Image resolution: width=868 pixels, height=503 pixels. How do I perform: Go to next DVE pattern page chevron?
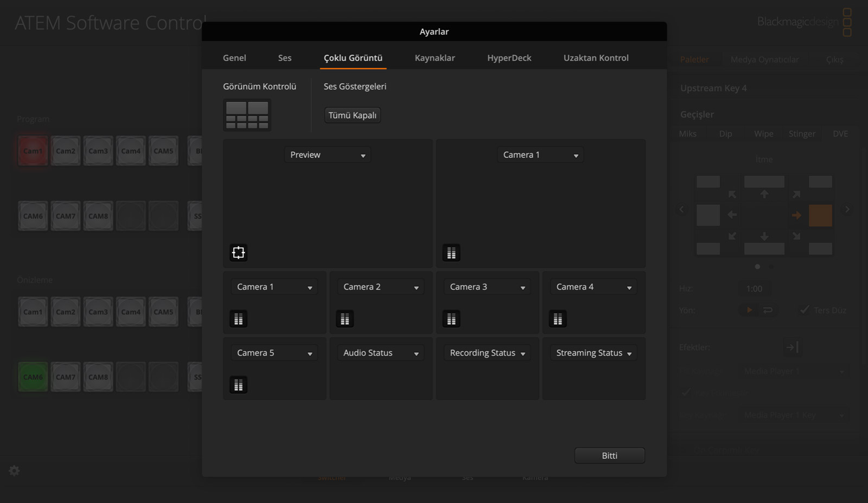[x=847, y=209]
